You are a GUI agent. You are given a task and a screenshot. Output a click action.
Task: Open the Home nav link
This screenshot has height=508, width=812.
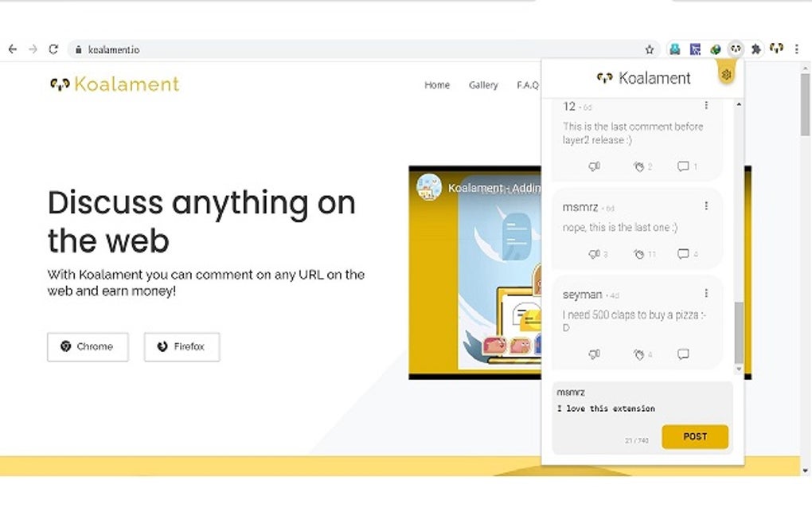pyautogui.click(x=437, y=85)
